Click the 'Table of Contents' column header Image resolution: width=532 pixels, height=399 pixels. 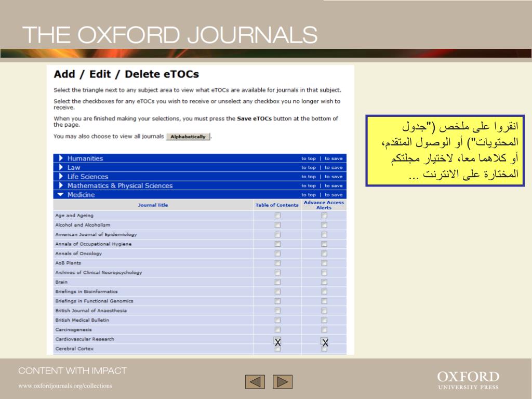[x=277, y=205]
